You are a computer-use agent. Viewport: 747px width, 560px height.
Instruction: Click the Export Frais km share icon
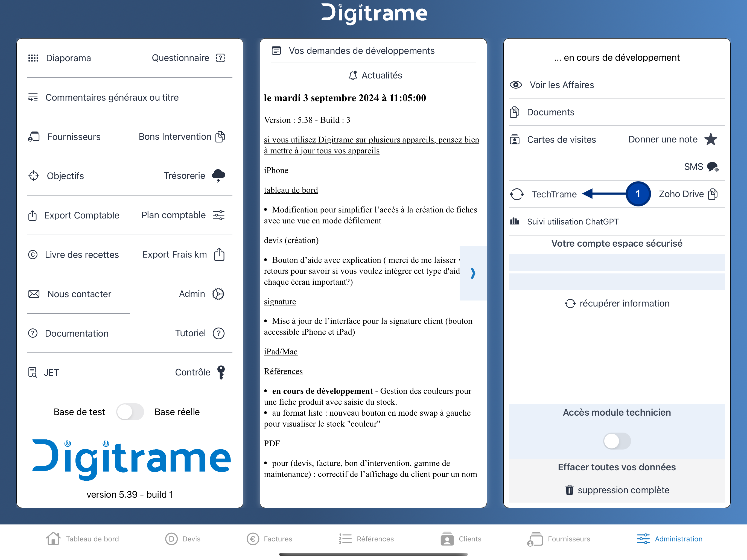click(219, 254)
